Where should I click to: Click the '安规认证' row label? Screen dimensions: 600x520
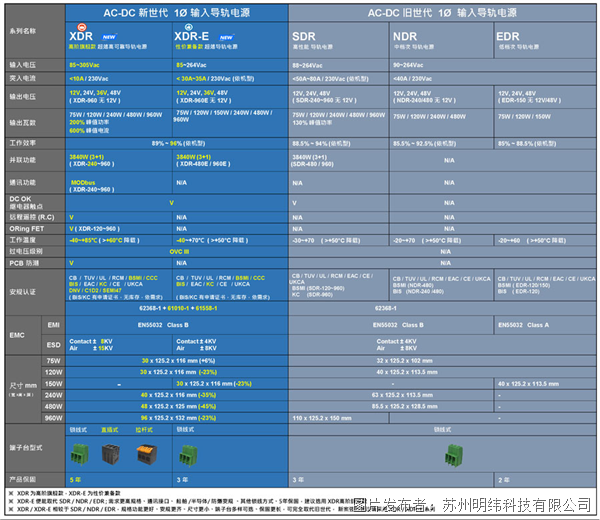tap(23, 292)
